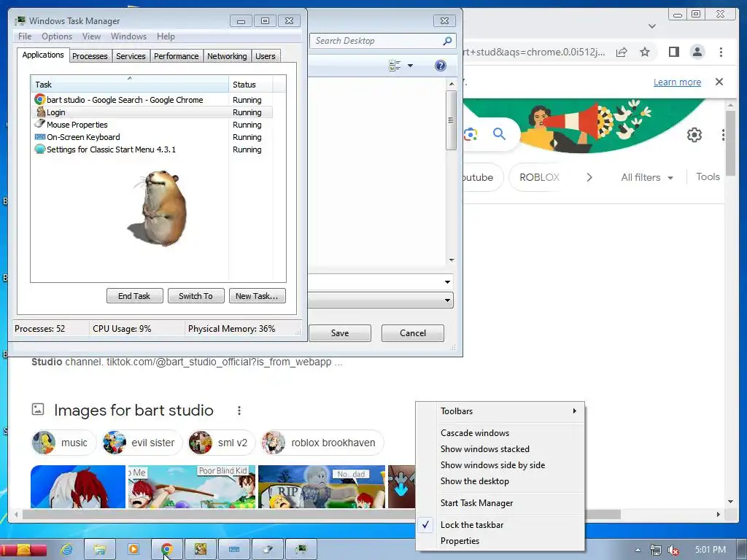Expand the file name dropdown in Save dialog
This screenshot has width=747, height=560.
click(x=447, y=282)
